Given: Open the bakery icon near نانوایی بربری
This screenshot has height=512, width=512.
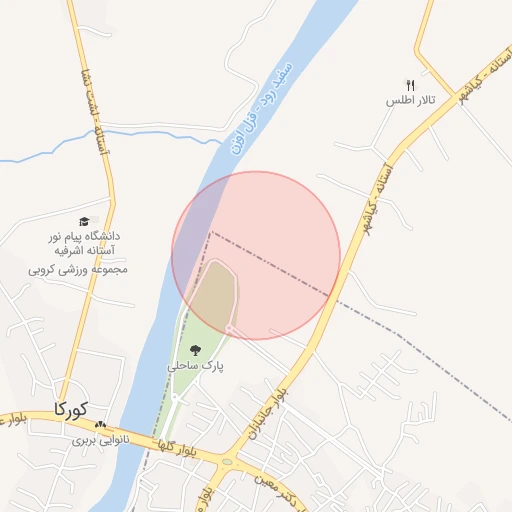Looking at the screenshot, I should pos(100,425).
